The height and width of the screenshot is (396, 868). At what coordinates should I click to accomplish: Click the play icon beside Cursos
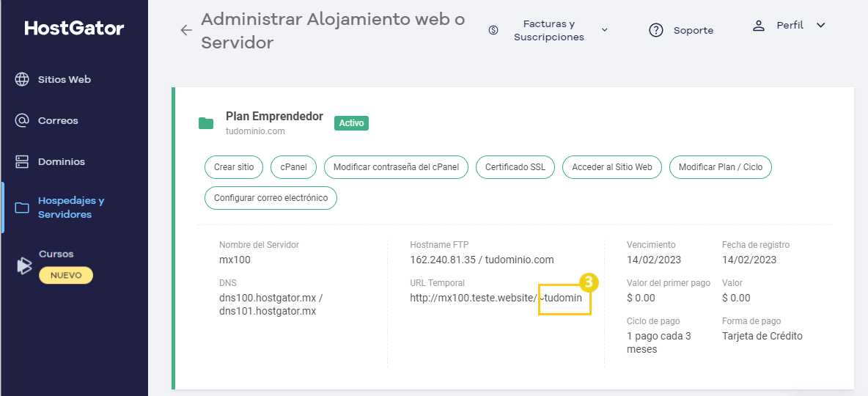point(23,266)
